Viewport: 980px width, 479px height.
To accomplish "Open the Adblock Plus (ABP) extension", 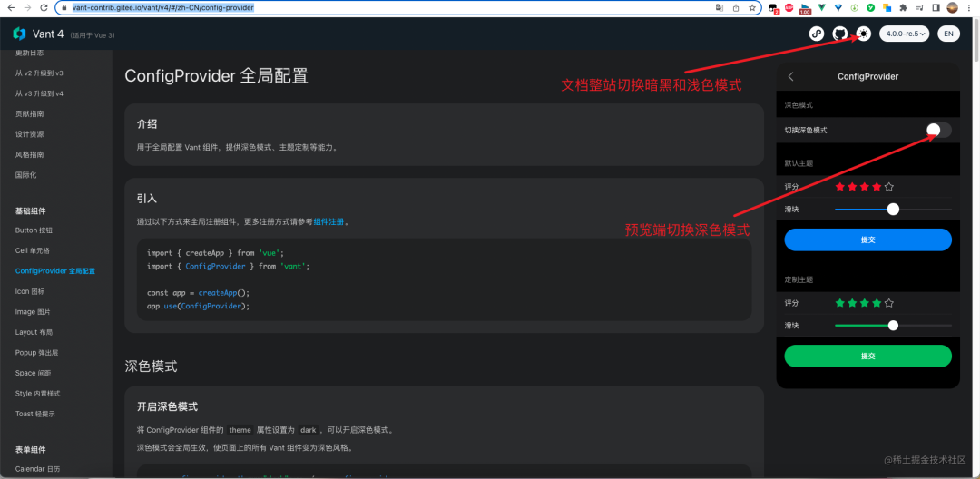I will tap(789, 7).
